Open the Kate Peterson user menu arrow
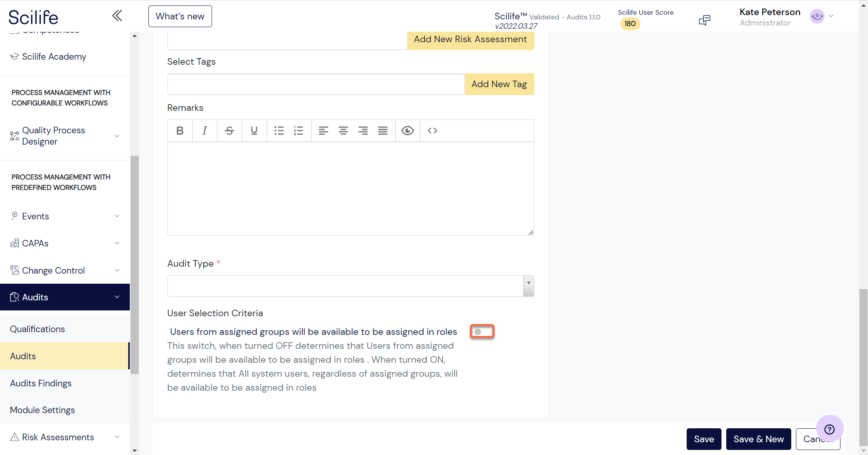This screenshot has width=868, height=455. coord(831,16)
